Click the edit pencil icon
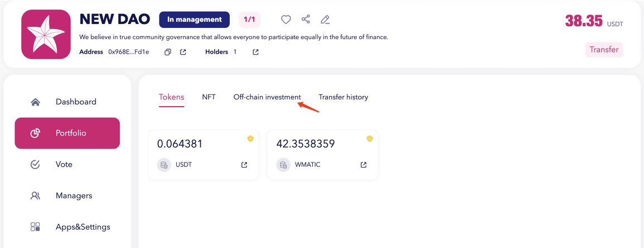 tap(325, 20)
